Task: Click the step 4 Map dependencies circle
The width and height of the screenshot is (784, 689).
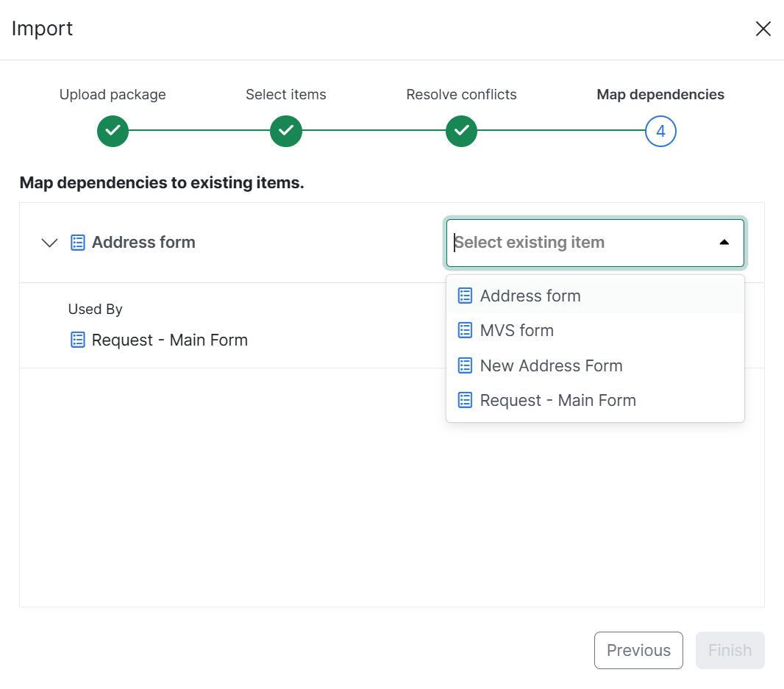Action: [660, 131]
